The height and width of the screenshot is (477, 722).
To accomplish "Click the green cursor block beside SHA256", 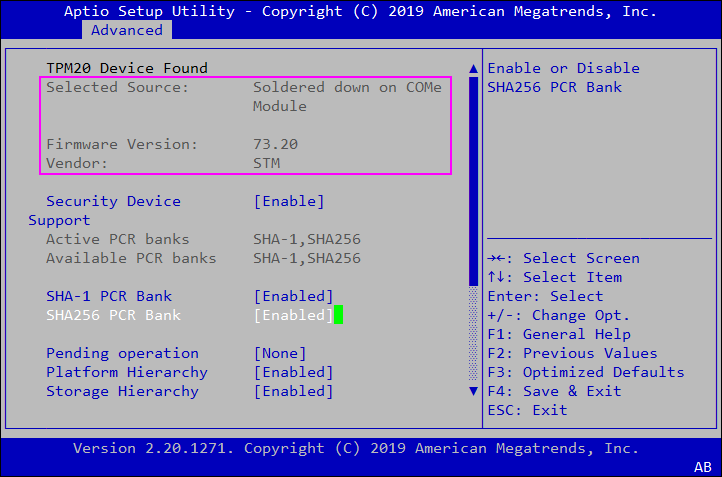I will [x=339, y=316].
